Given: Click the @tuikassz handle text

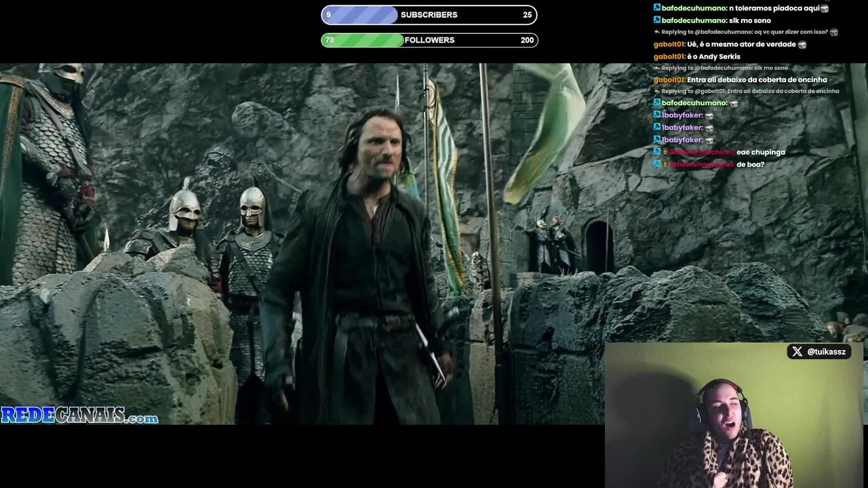Looking at the screenshot, I should click(827, 352).
